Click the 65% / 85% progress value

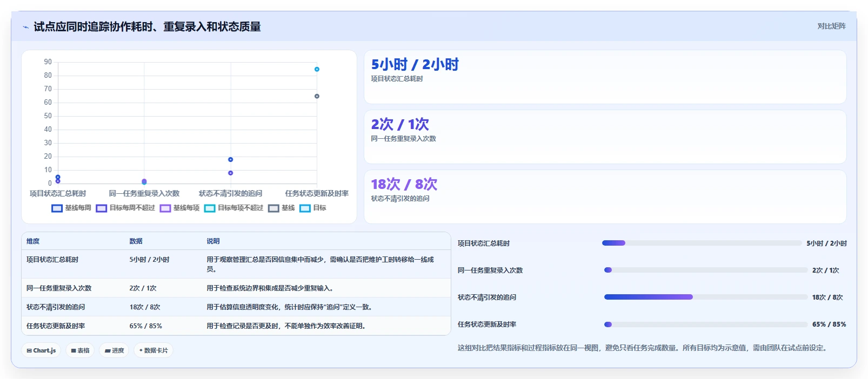click(x=829, y=324)
